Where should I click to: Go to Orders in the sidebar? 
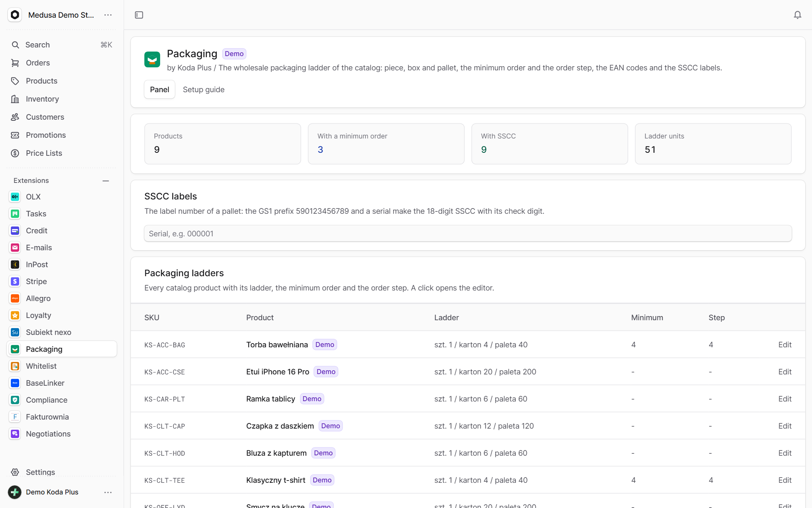click(x=62, y=63)
